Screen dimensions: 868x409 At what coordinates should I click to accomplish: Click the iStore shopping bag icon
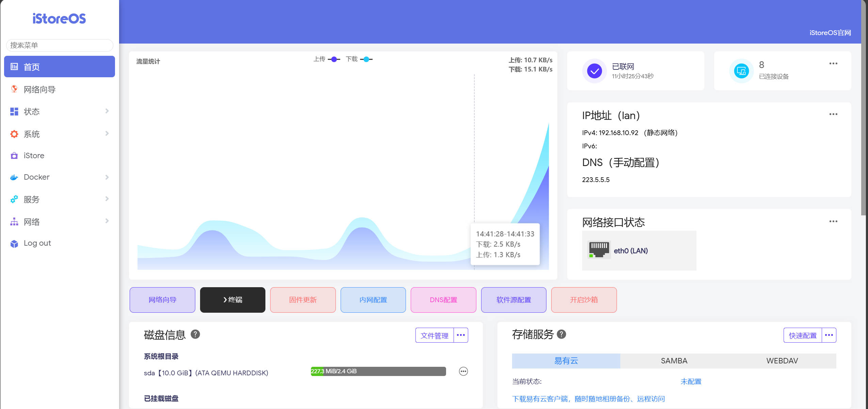[14, 156]
